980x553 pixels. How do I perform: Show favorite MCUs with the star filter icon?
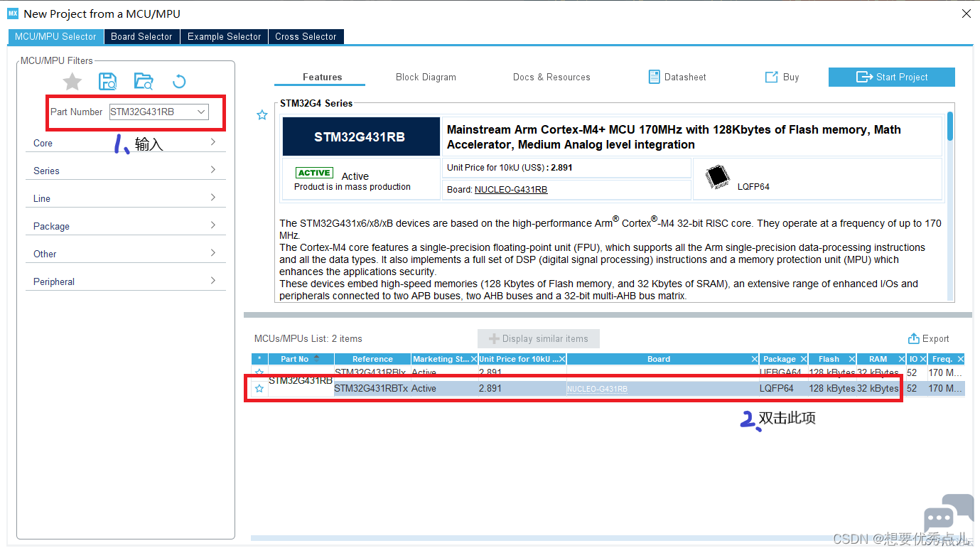72,82
